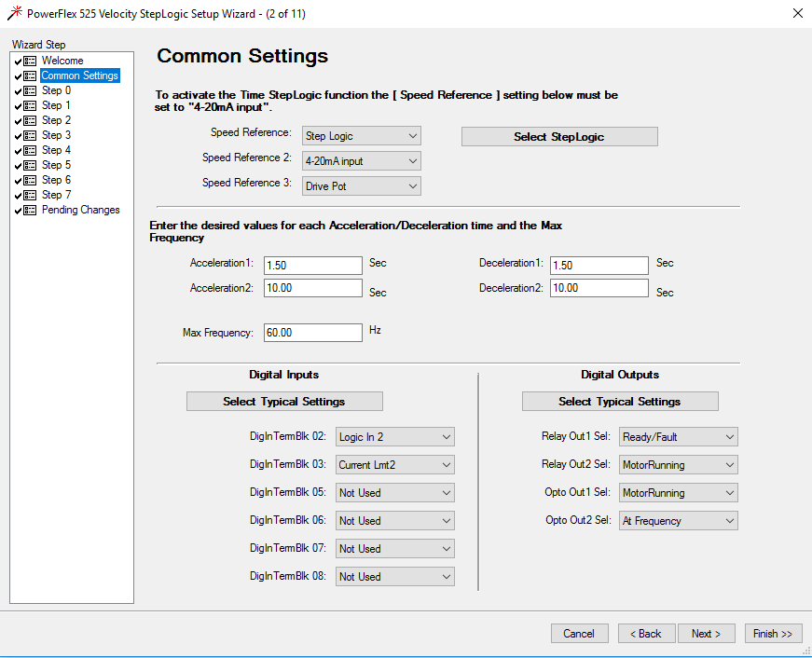Click the Step 6 list icon
Image resolution: width=812 pixels, height=658 pixels.
(x=30, y=181)
